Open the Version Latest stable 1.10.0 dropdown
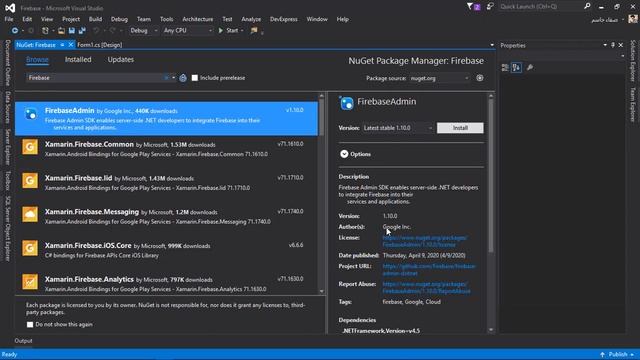The image size is (640, 360). [398, 128]
